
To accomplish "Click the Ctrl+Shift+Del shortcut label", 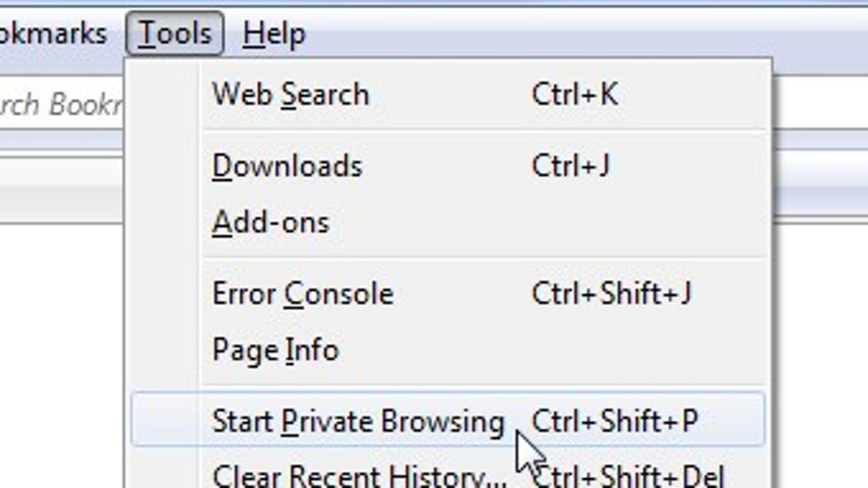I will tap(629, 476).
